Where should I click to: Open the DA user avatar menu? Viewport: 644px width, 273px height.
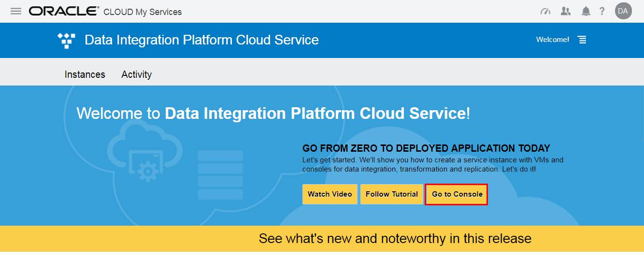[x=623, y=11]
